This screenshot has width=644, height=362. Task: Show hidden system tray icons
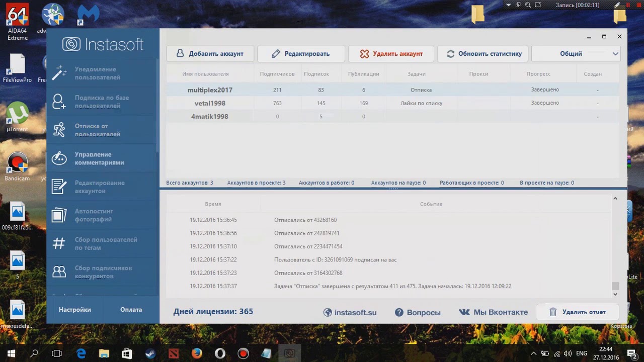533,353
